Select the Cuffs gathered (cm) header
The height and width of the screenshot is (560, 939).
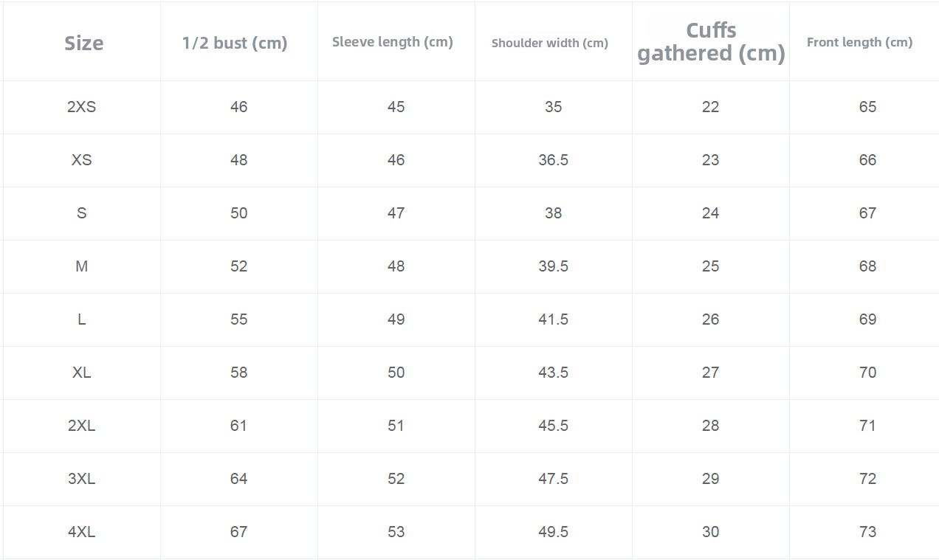tap(711, 42)
